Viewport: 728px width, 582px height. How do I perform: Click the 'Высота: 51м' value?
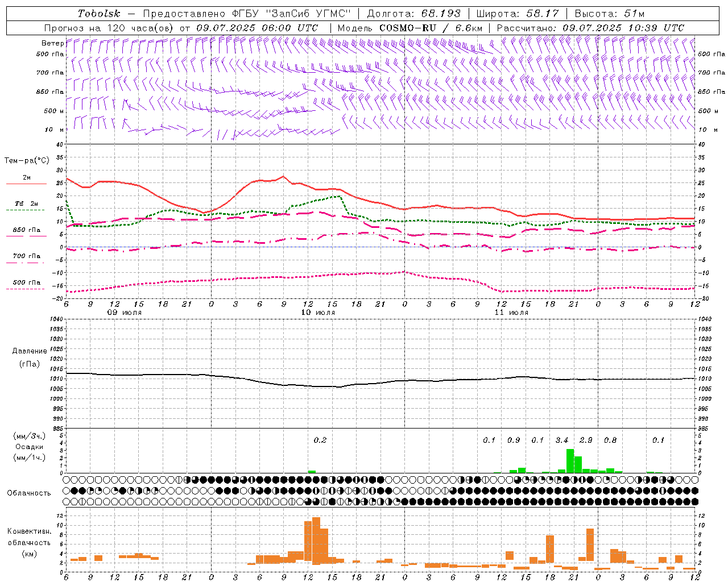coord(609,14)
